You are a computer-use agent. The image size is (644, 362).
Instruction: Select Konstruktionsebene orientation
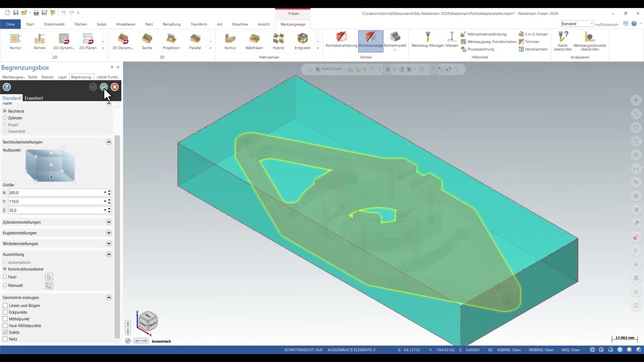(5, 269)
